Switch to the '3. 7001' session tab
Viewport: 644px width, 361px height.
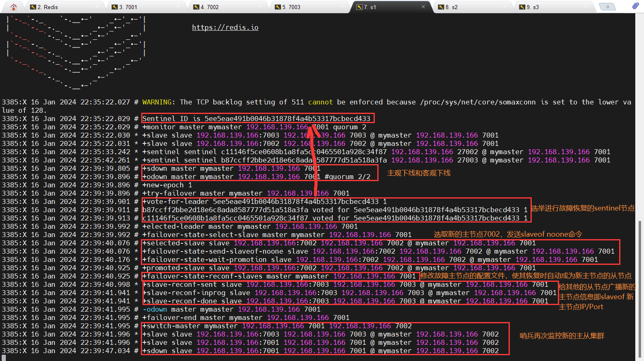tap(145, 7)
